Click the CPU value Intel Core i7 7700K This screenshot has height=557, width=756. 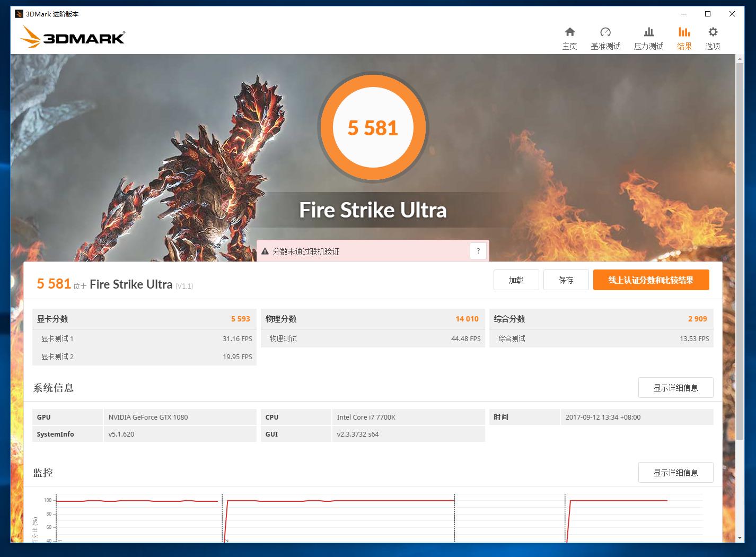pyautogui.click(x=366, y=417)
